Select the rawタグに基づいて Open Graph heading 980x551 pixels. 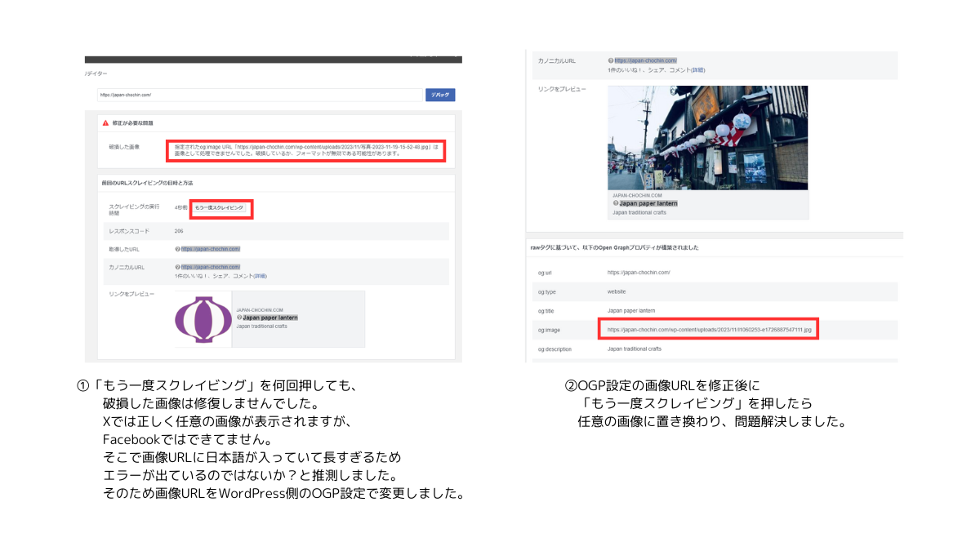615,247
